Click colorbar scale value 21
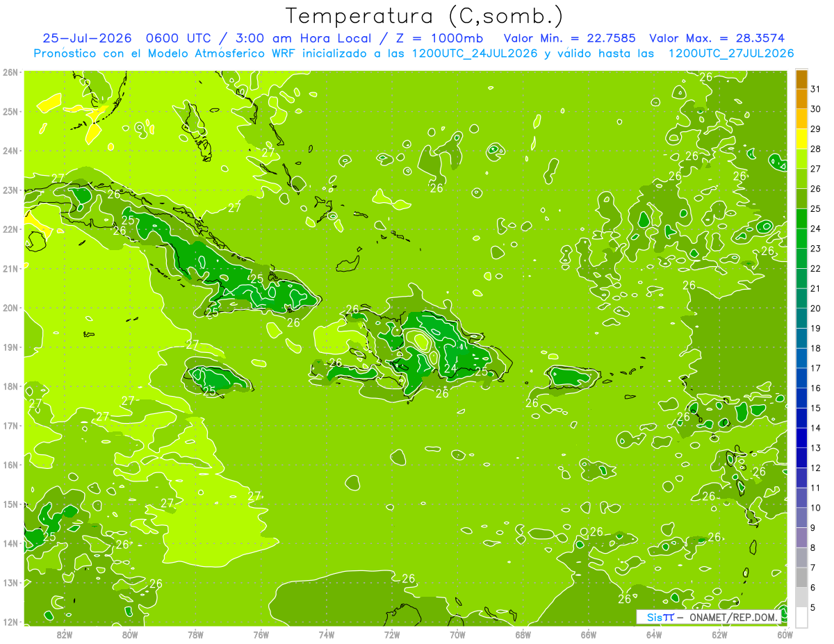The height and width of the screenshot is (644, 834). 815,288
